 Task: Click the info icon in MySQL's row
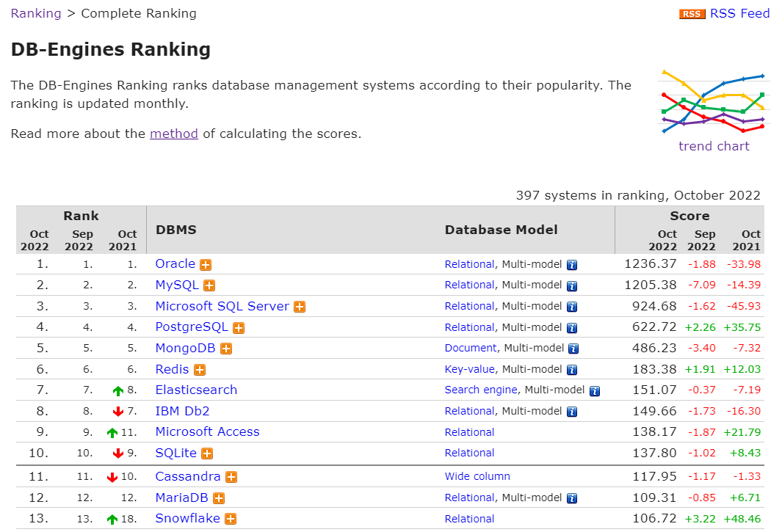tap(572, 285)
